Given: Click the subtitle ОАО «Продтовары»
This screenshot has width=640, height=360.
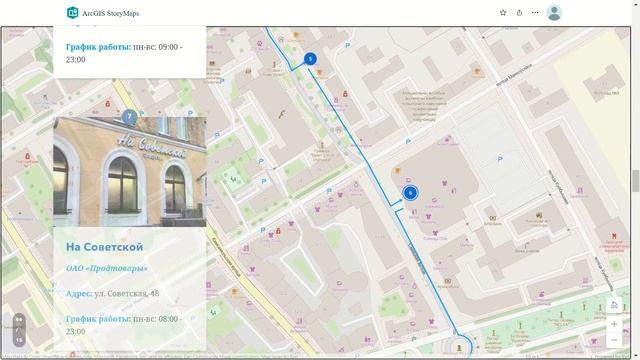Looking at the screenshot, I should (107, 268).
